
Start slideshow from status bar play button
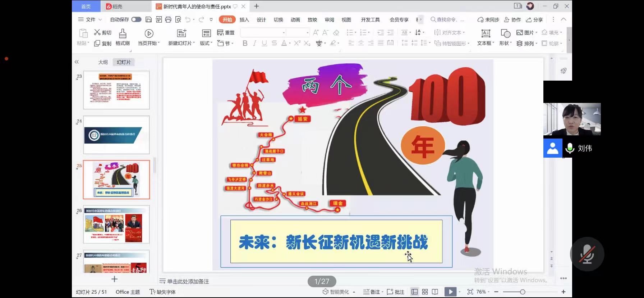point(450,292)
